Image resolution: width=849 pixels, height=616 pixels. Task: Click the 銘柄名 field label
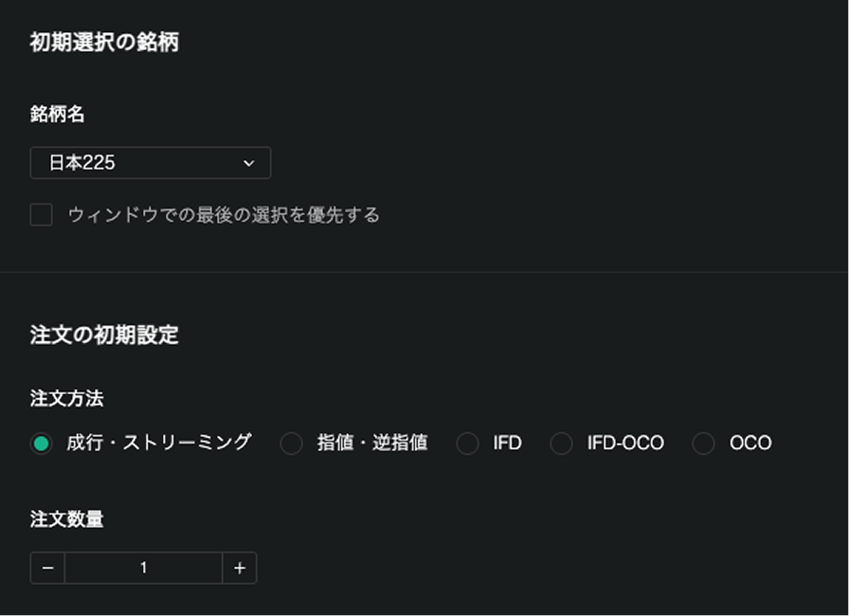pyautogui.click(x=58, y=114)
